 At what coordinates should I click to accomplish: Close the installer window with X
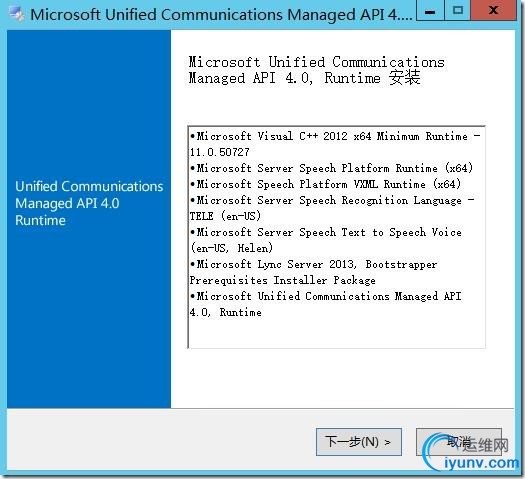pos(493,11)
